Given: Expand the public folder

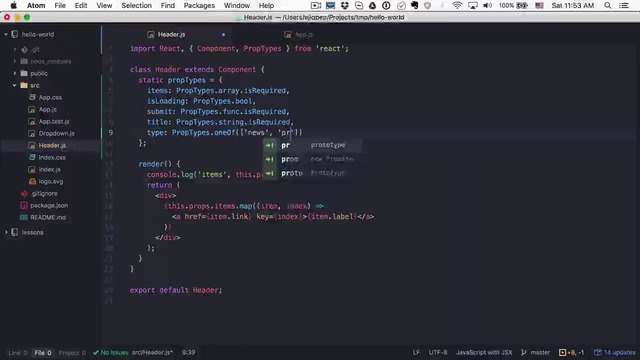Looking at the screenshot, I should (15, 73).
